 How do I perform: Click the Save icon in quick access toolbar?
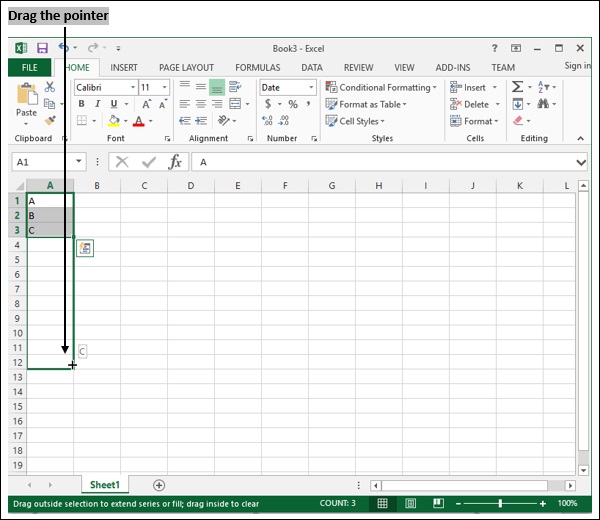pyautogui.click(x=42, y=48)
